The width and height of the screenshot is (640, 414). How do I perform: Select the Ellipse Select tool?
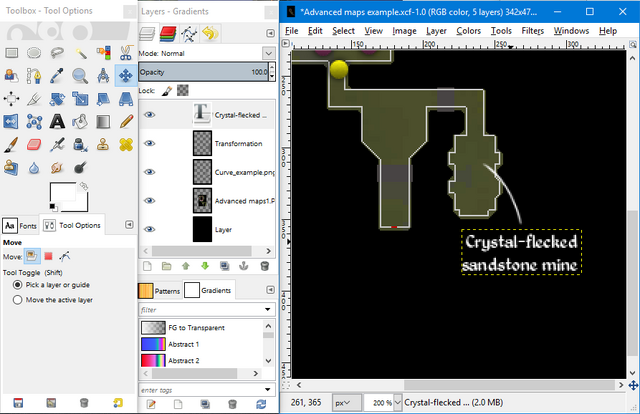[34, 53]
